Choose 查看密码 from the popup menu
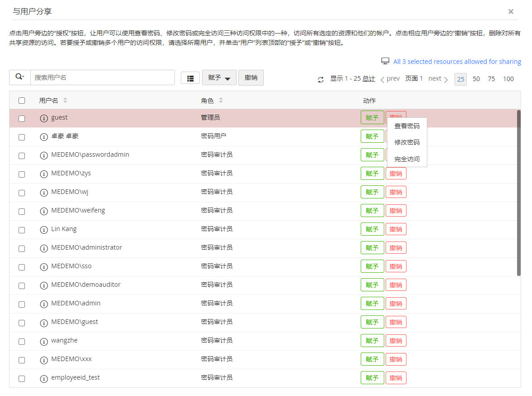 pyautogui.click(x=407, y=126)
